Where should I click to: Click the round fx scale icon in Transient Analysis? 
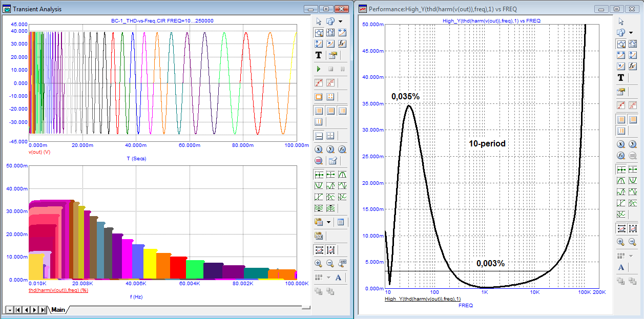(x=342, y=149)
